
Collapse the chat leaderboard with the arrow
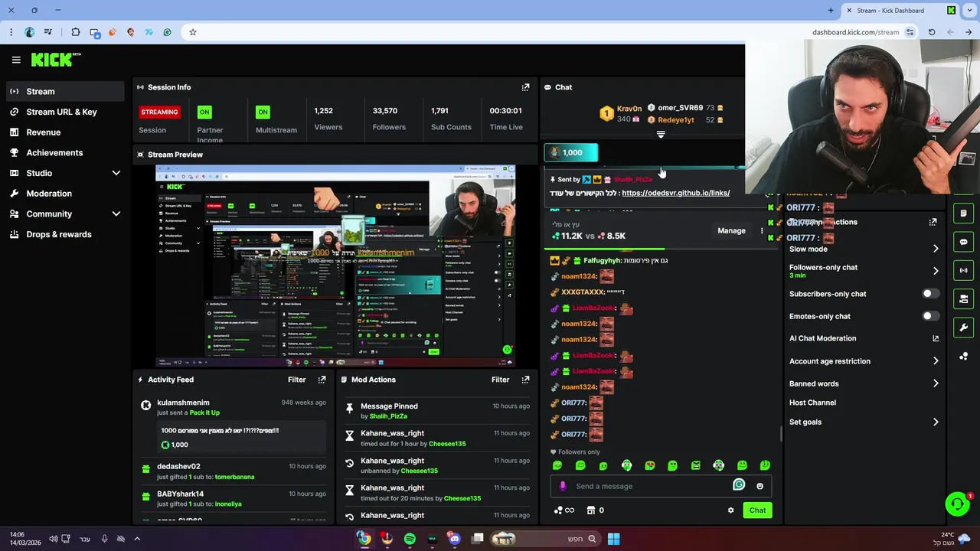pyautogui.click(x=661, y=135)
